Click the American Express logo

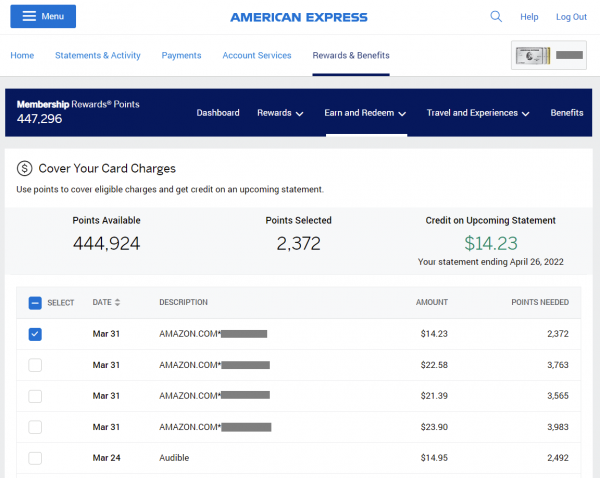tap(298, 17)
